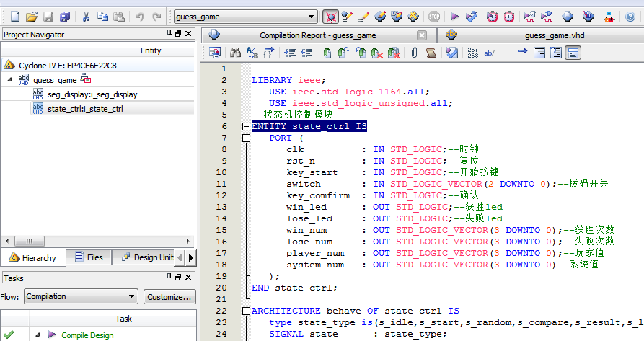Insert template with the scroll icon
The width and height of the screenshot is (644, 341).
431,53
